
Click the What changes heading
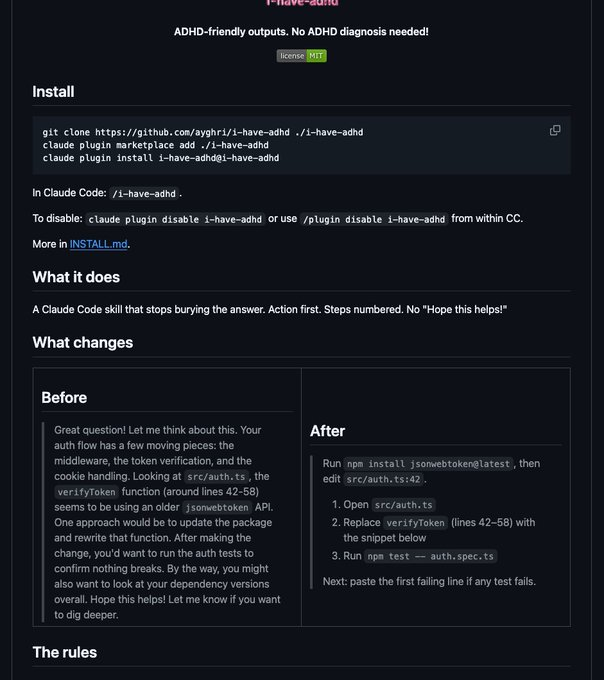[83, 343]
